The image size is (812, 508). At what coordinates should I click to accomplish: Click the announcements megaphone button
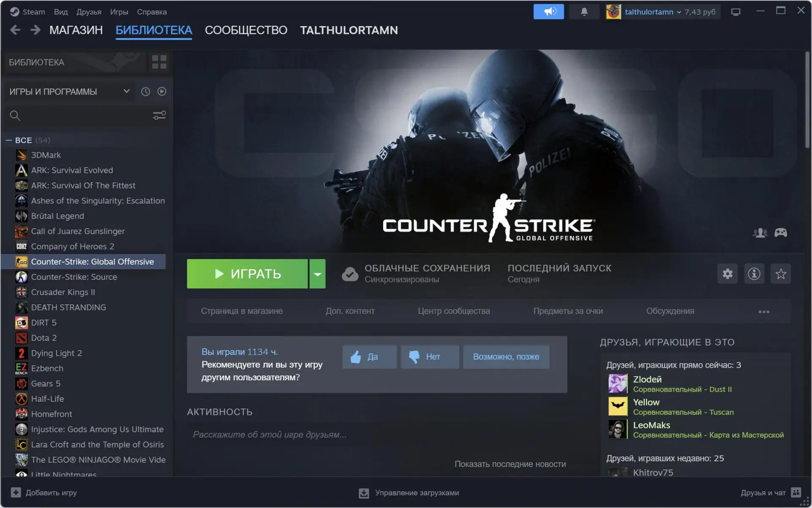(549, 11)
